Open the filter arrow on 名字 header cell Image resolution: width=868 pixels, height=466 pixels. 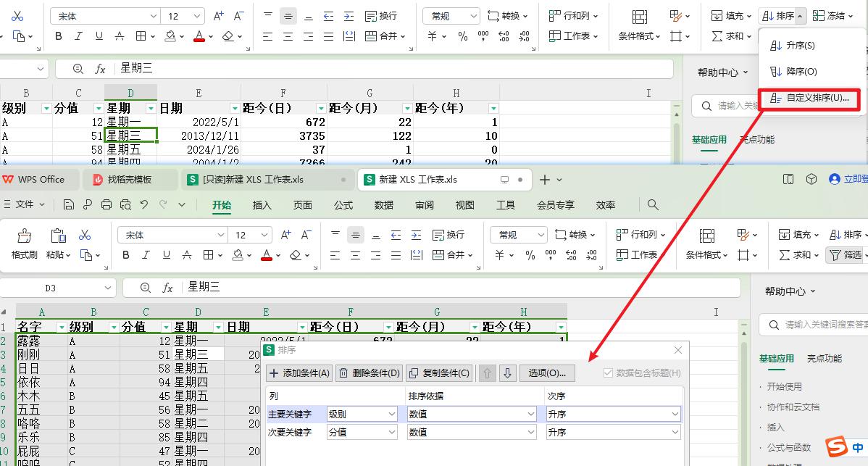[x=62, y=327]
